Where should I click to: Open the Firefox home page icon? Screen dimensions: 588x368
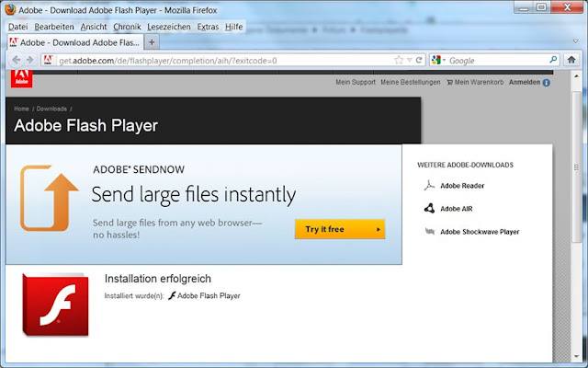(x=571, y=60)
